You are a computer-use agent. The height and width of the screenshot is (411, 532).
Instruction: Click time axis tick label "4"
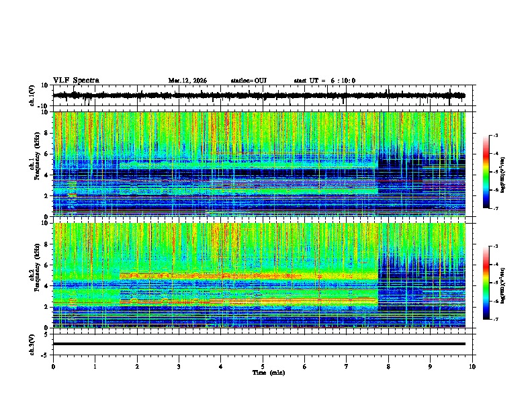[x=221, y=367]
